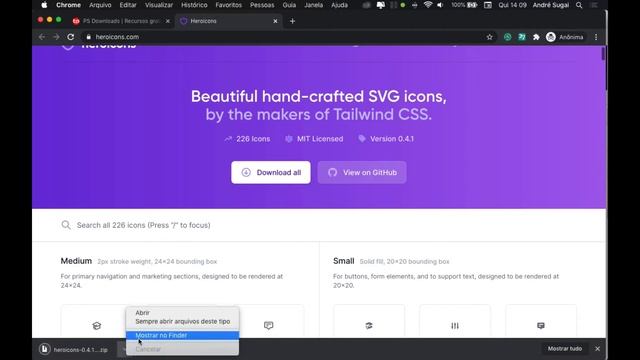This screenshot has height=360, width=640.
Task: Select Sempre abrir arquivos deste tipo option
Action: click(182, 321)
